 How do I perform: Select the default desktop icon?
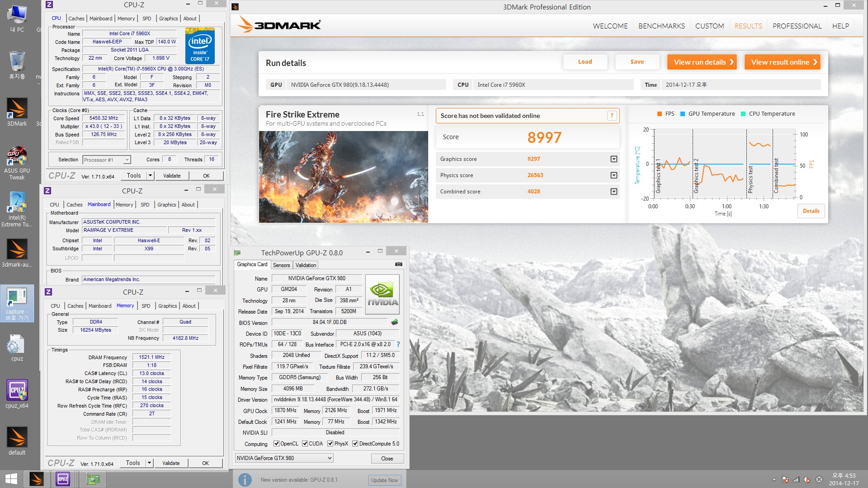[17, 441]
